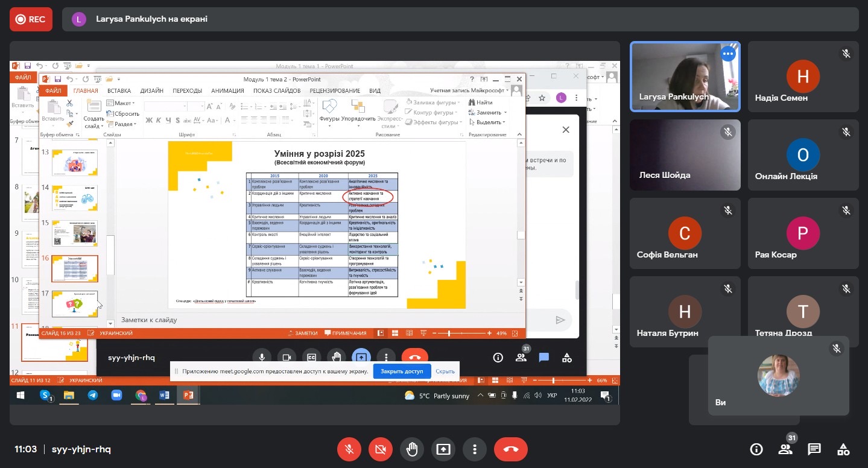Open meeting details info icon bottom right

tap(756, 449)
